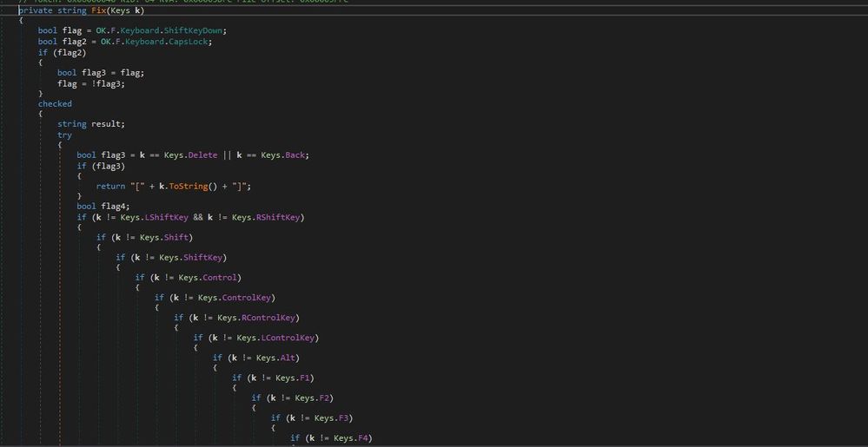
Task: Click the Fix method name in the signature
Action: (x=98, y=10)
